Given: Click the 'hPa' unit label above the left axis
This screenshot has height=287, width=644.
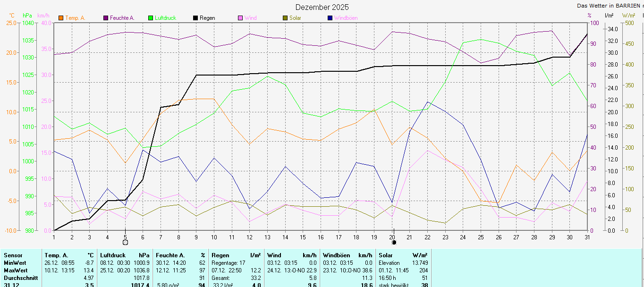Looking at the screenshot, I should (27, 16).
